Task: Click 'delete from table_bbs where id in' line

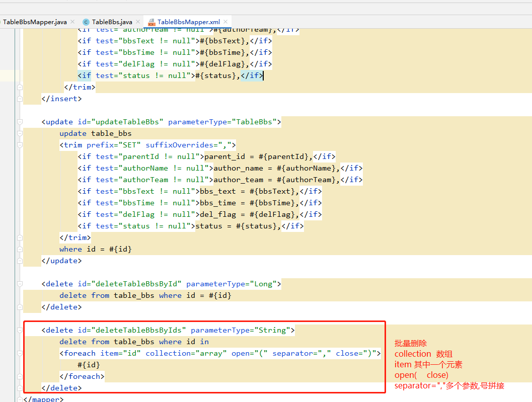Action: tap(134, 342)
